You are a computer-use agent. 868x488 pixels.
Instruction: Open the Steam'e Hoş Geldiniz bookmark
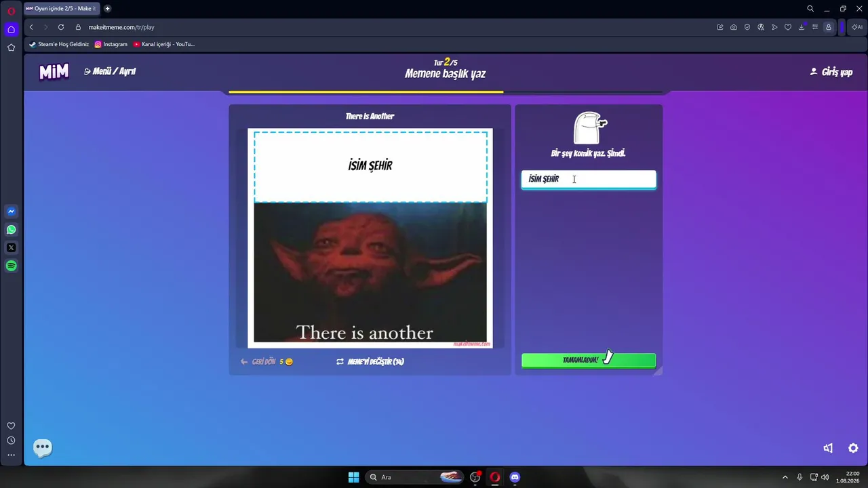point(59,44)
